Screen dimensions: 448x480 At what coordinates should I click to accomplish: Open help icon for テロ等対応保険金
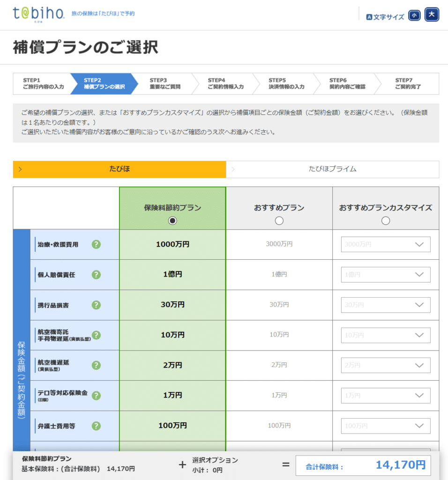[96, 396]
